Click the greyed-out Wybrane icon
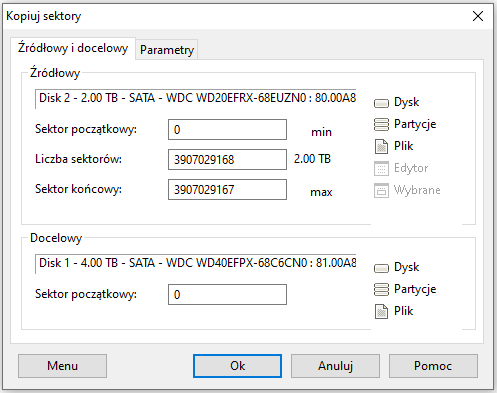Image resolution: width=497 pixels, height=393 pixels. coord(381,190)
